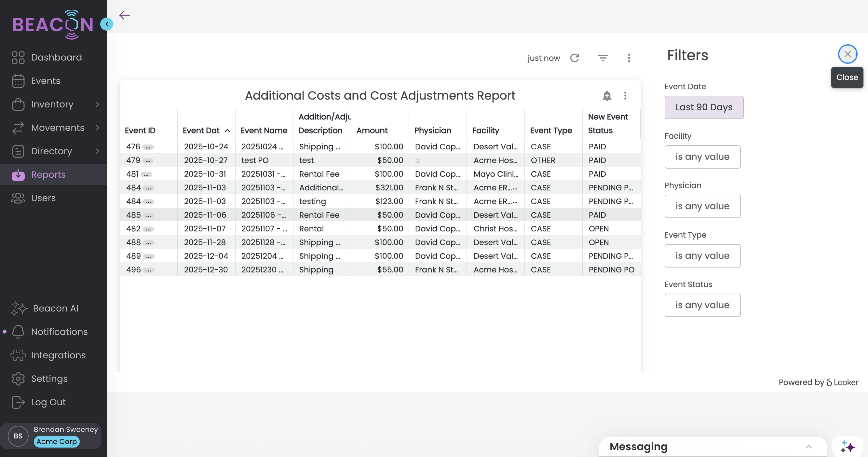Screen dimensions: 868x457
Task: Click the refresh report icon
Action: click(x=575, y=58)
